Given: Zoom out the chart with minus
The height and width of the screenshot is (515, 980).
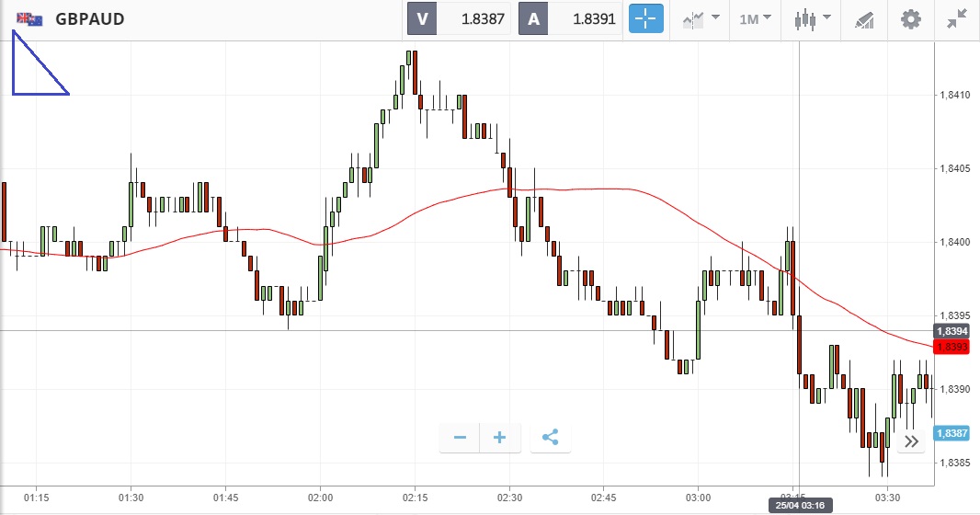Looking at the screenshot, I should click(x=461, y=438).
